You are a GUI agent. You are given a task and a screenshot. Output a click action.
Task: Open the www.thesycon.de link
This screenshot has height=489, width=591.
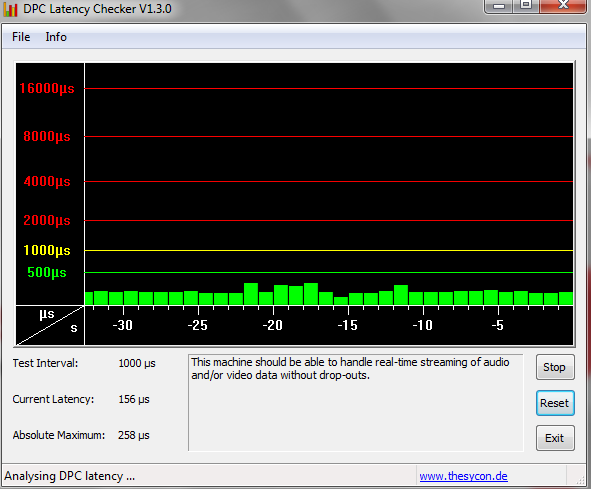(463, 476)
